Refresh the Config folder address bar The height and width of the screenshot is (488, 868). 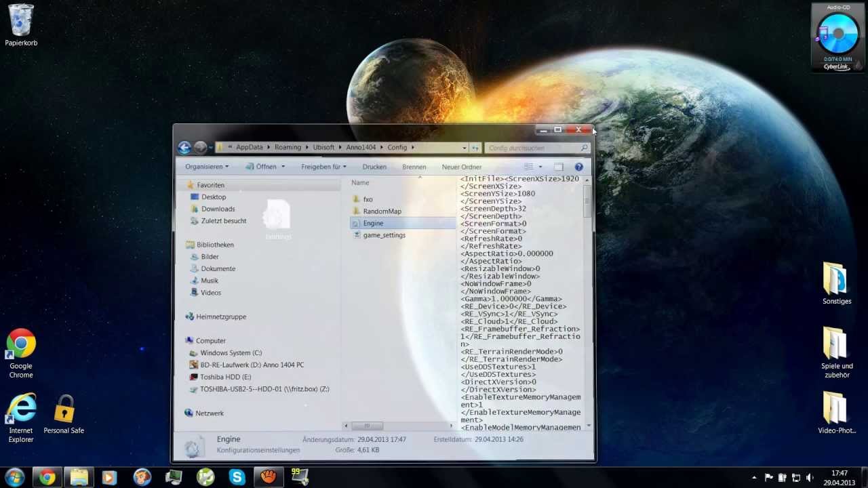pos(475,148)
